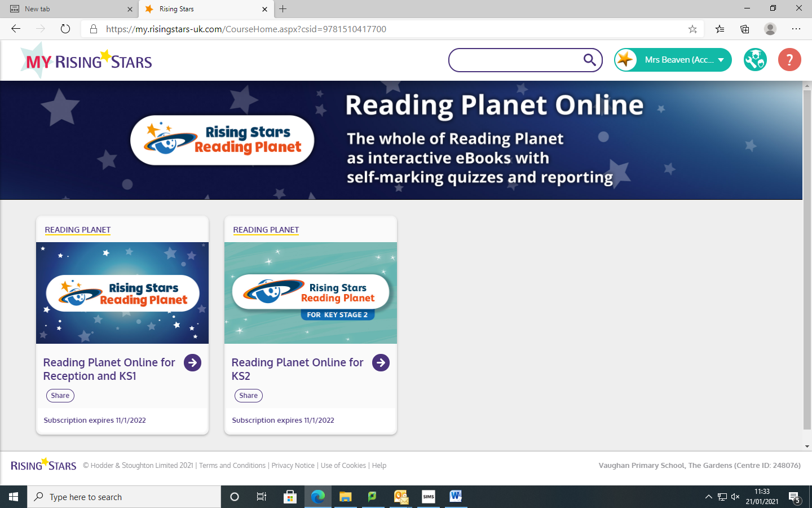
Task: Open Reading Planet Online for KS2 title
Action: pyautogui.click(x=298, y=369)
